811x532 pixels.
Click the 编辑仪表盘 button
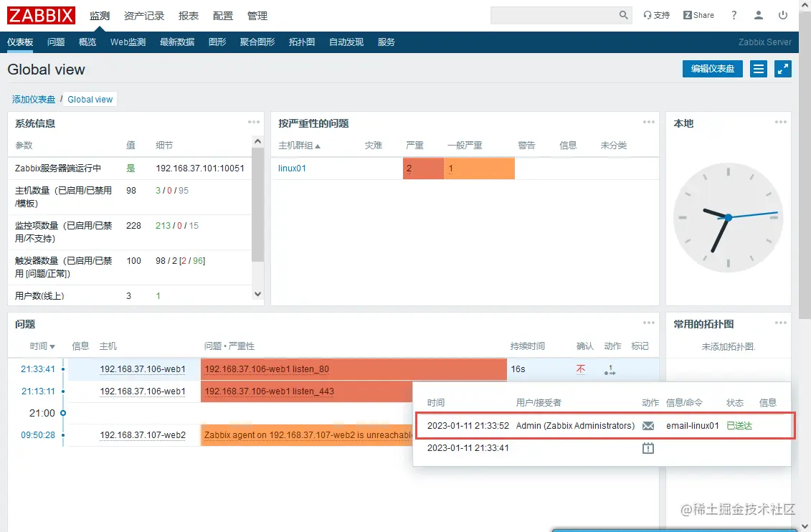[x=712, y=69]
